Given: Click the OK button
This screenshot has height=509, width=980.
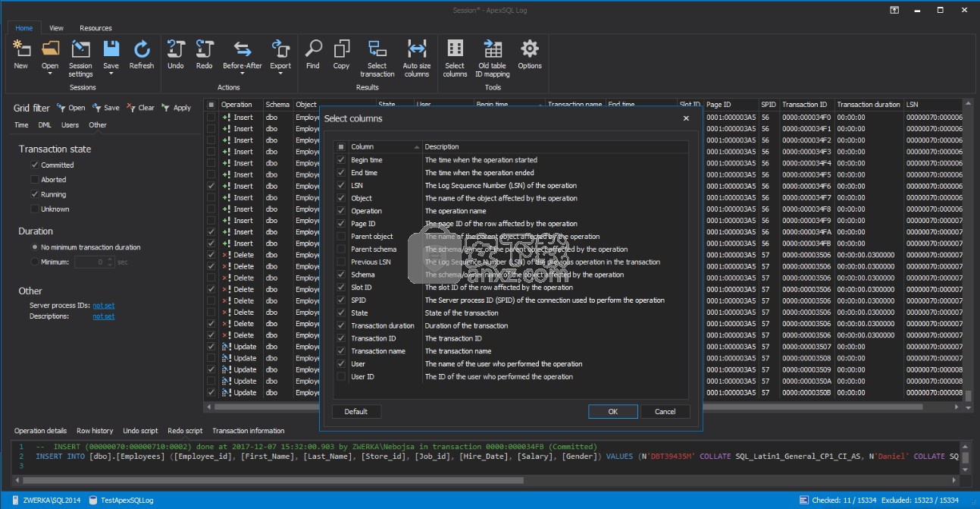Looking at the screenshot, I should [x=612, y=411].
